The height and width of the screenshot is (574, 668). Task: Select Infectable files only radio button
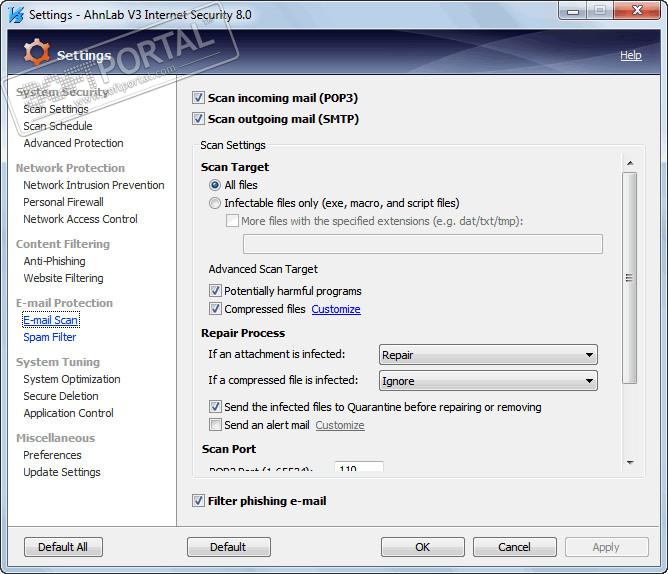coord(215,203)
